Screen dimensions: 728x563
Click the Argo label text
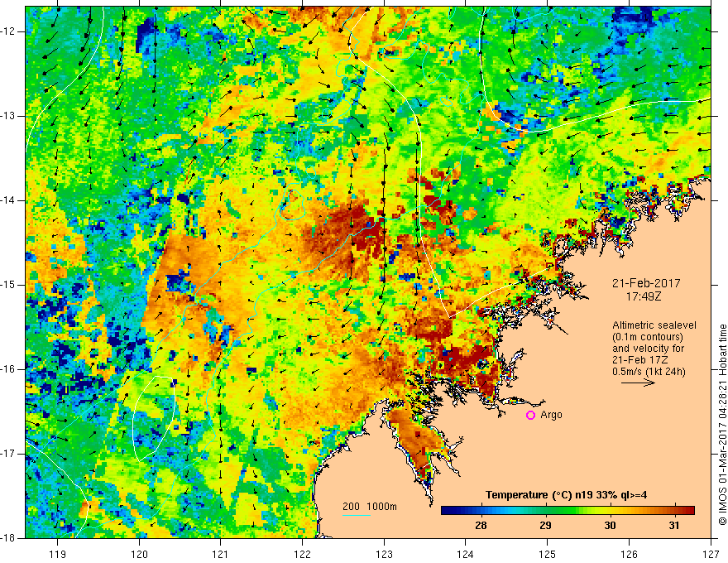[x=551, y=415]
